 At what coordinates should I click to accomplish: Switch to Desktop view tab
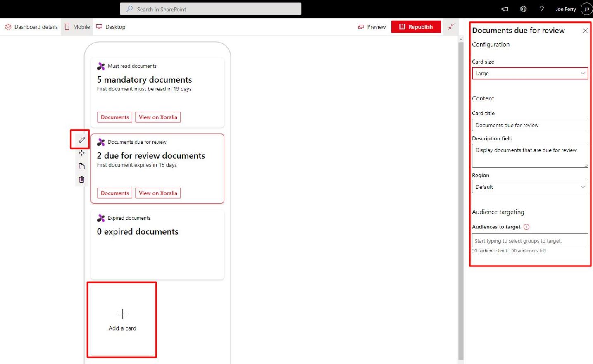(111, 27)
